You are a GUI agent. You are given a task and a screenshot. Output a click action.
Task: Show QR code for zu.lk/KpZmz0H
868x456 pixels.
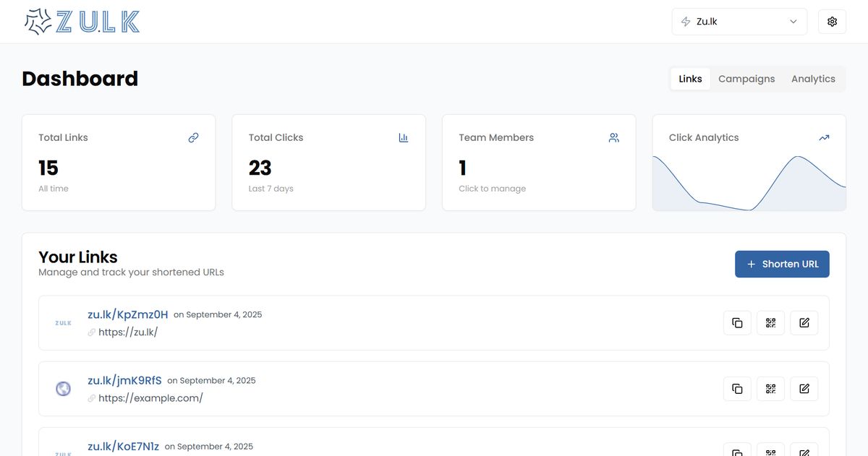(770, 323)
